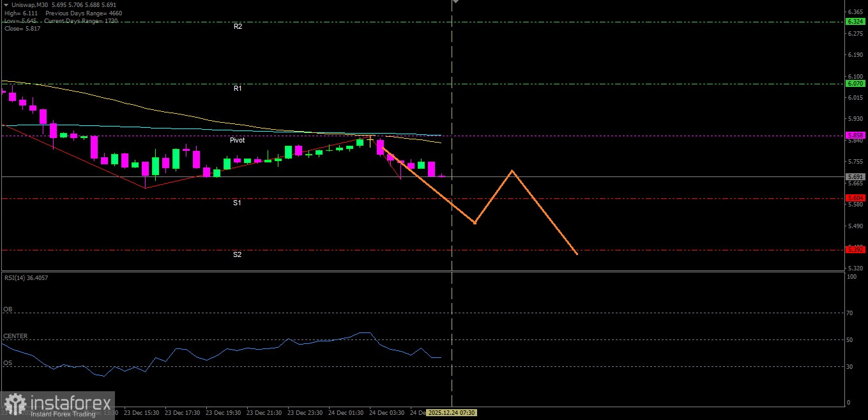Click the InstaForex gear logo

[x=15, y=405]
